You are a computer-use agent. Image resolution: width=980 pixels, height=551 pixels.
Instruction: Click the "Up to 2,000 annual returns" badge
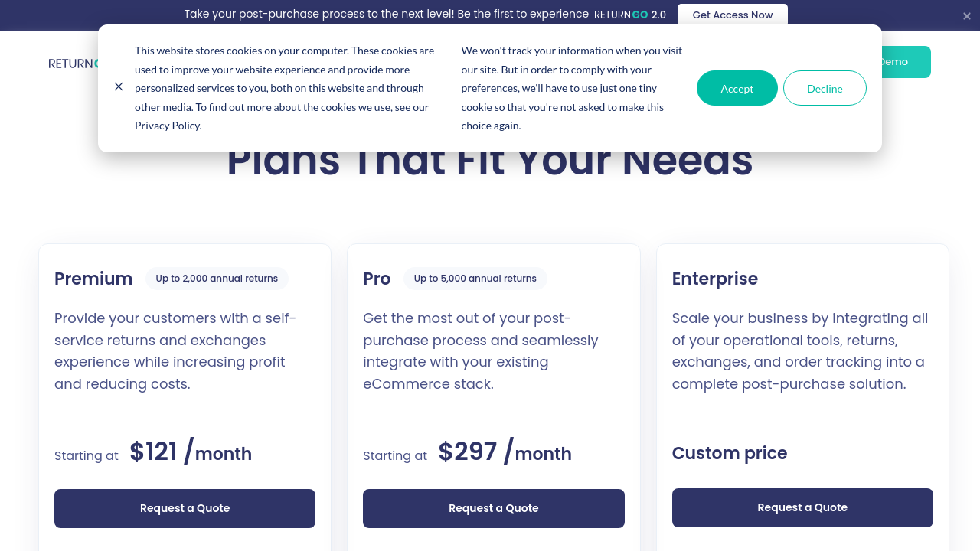217,279
